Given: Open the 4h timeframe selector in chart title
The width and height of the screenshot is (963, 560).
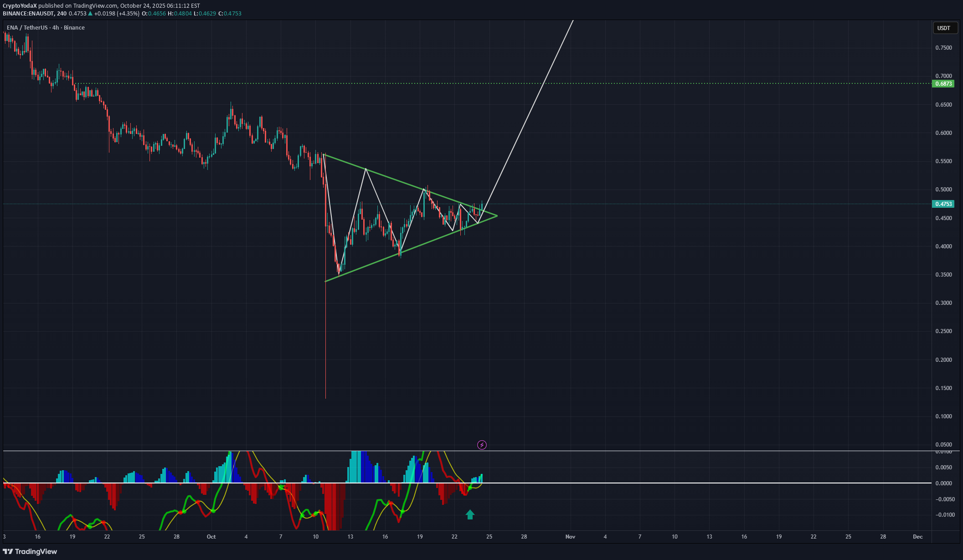Looking at the screenshot, I should (x=55, y=27).
